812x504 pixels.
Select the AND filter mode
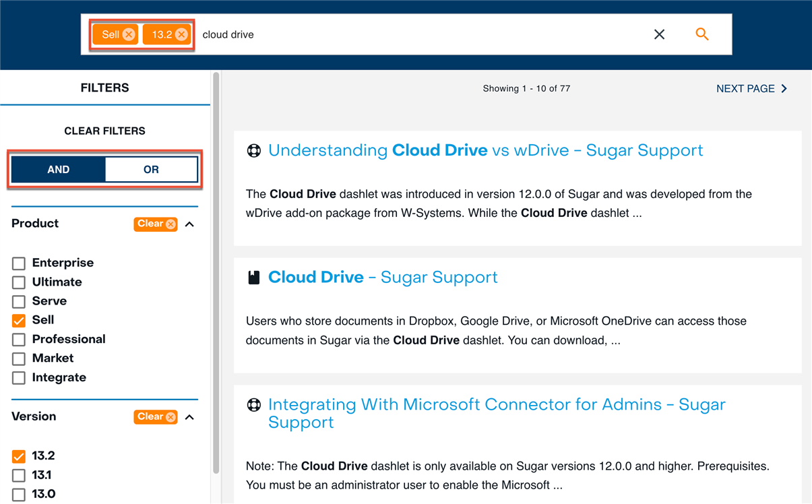[59, 170]
